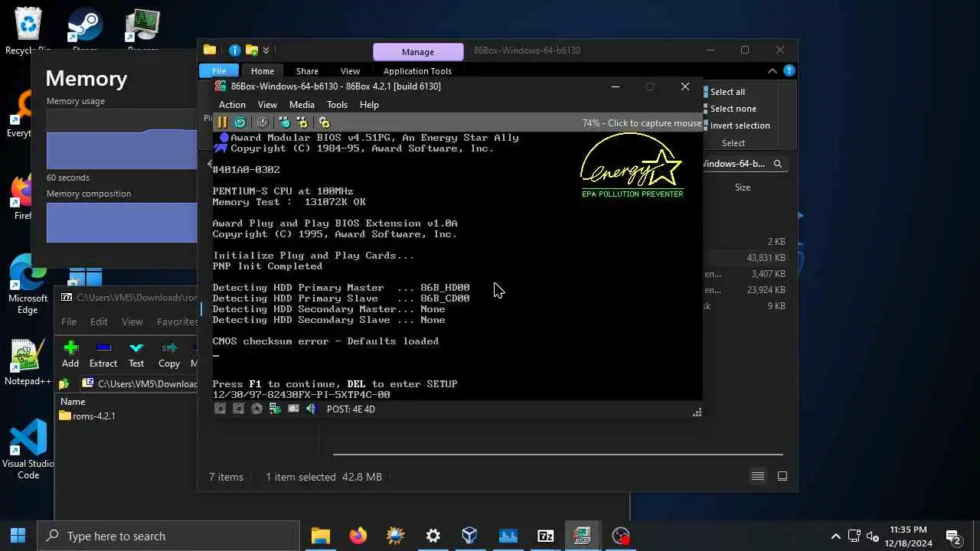Click the Properties icon in Explorer quick access toolbar
The width and height of the screenshot is (980, 551).
tap(234, 51)
